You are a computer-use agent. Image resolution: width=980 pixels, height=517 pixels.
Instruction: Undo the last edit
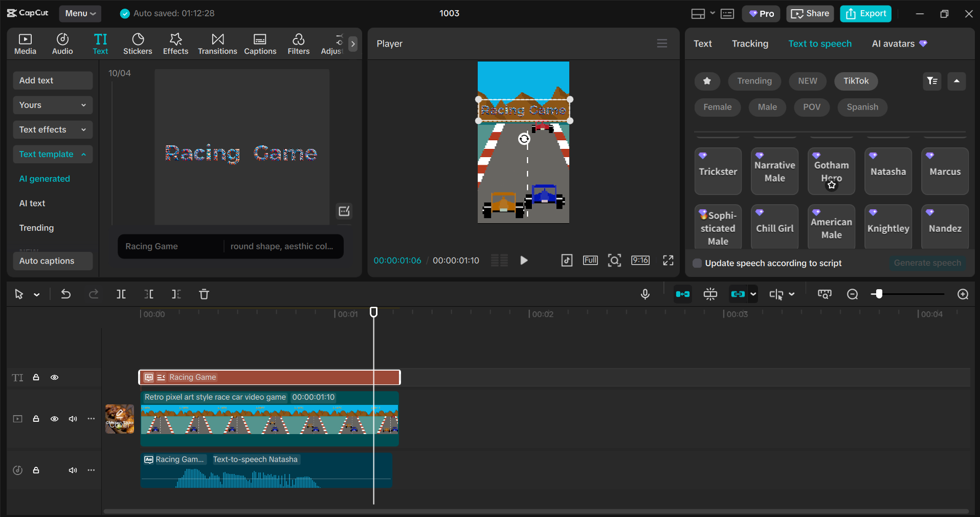point(66,294)
